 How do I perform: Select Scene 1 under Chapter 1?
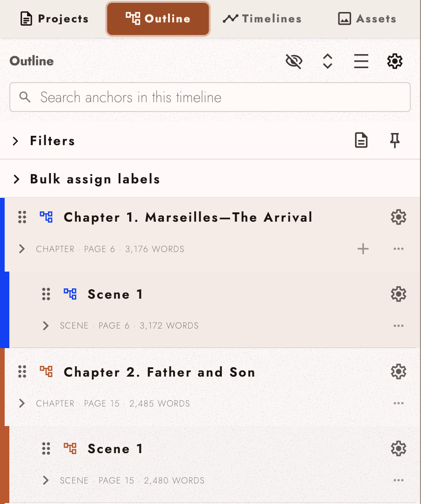pos(115,294)
